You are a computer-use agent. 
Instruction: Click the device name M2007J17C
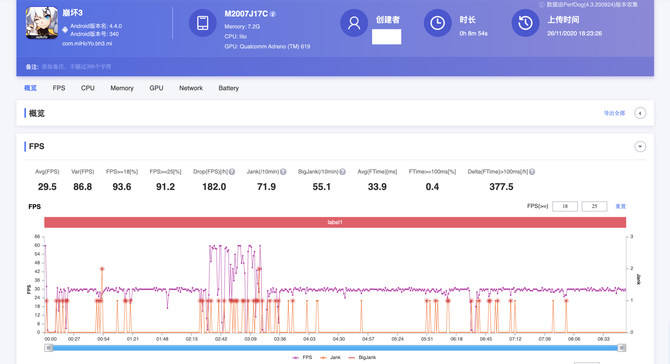coord(246,14)
